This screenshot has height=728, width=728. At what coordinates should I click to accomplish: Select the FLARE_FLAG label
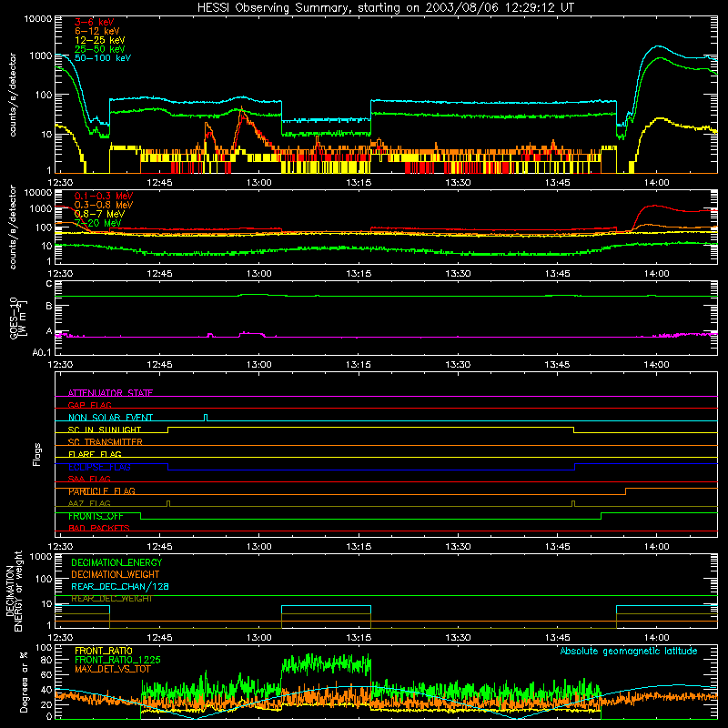95,454
